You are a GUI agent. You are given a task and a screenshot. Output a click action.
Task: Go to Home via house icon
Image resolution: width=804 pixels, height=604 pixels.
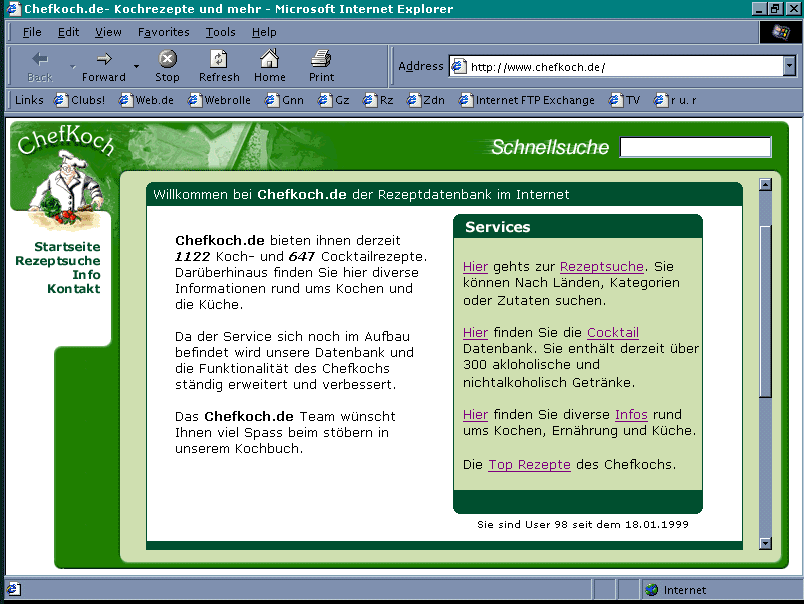(x=269, y=60)
